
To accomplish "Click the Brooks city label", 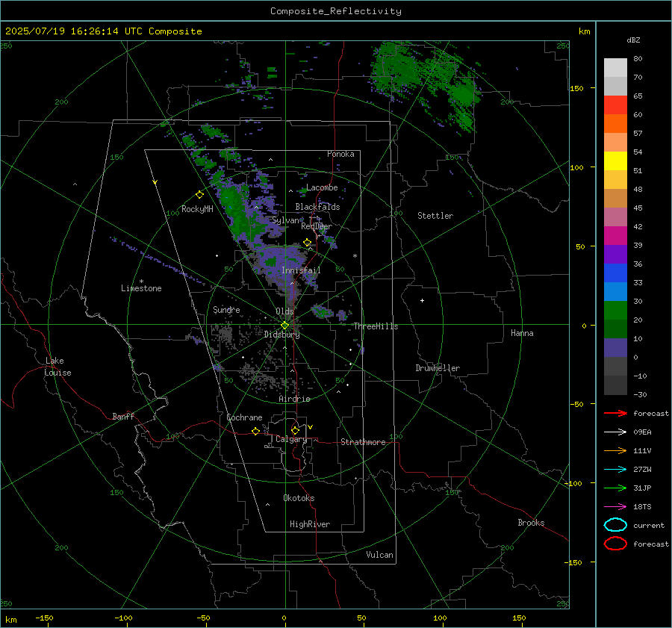I will [x=531, y=523].
